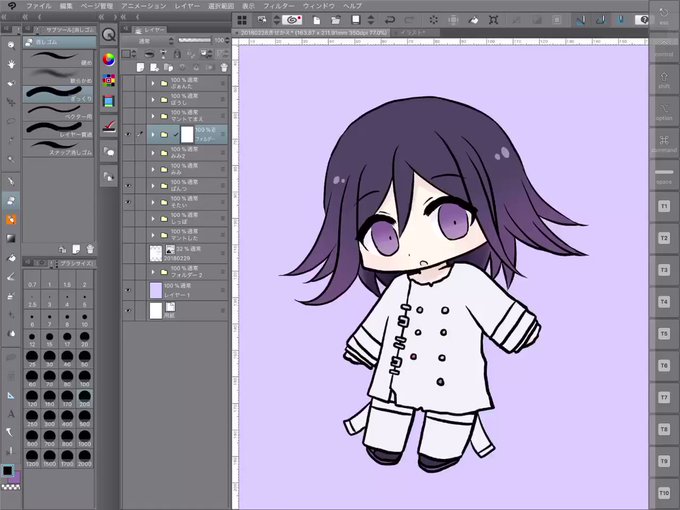Toggle visibility of the ぱんつ folder

(128, 186)
